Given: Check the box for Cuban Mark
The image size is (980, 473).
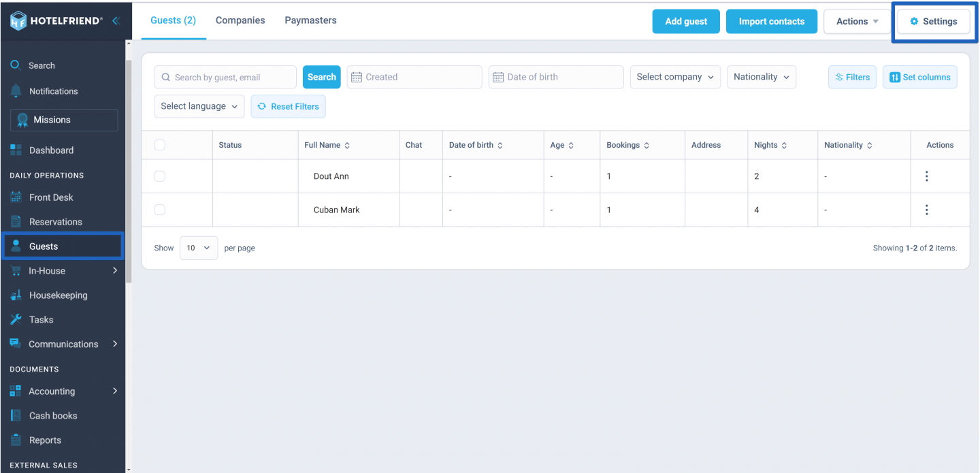Looking at the screenshot, I should click(160, 210).
